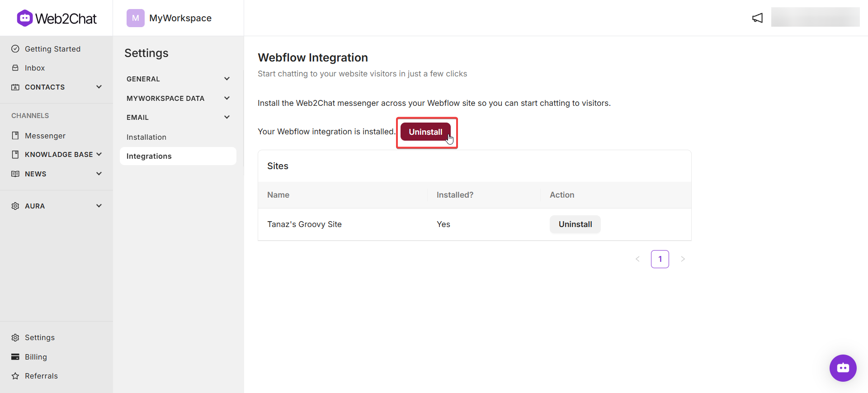This screenshot has width=868, height=393.
Task: Expand the General settings chevron
Action: pos(227,79)
